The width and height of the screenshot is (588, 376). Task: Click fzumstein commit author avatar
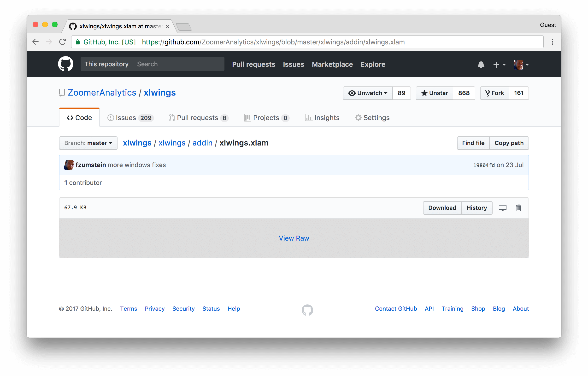(69, 165)
